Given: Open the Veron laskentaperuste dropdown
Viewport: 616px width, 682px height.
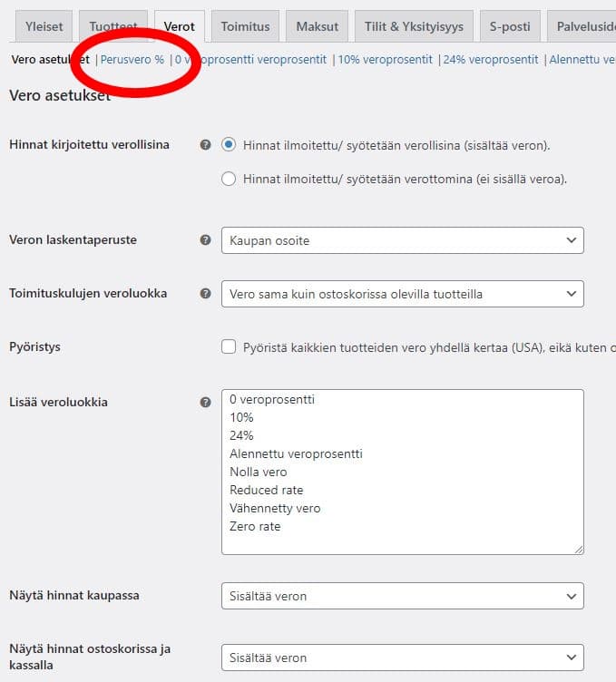Looking at the screenshot, I should [x=402, y=240].
